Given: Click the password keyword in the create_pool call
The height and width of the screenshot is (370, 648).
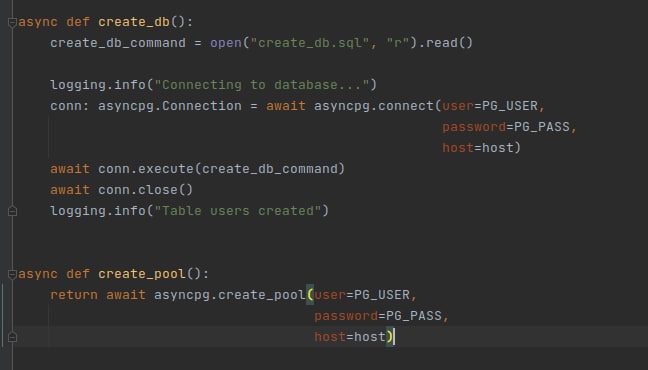Looking at the screenshot, I should click(x=346, y=316).
